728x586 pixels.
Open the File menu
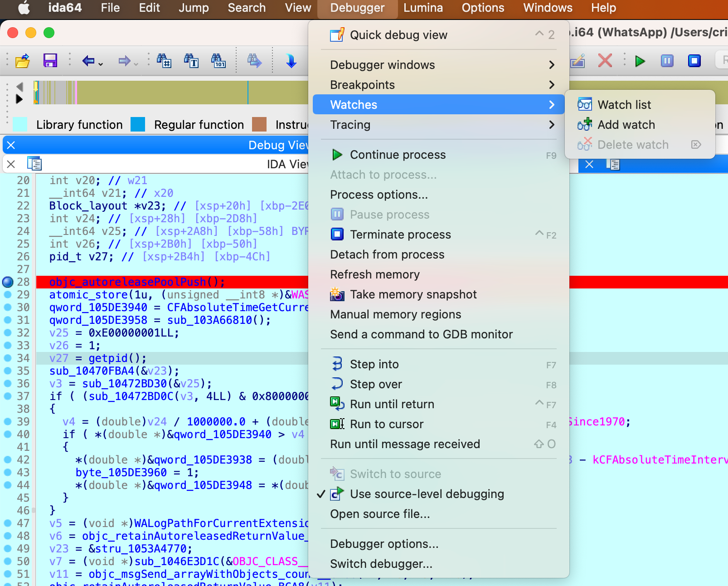[110, 8]
